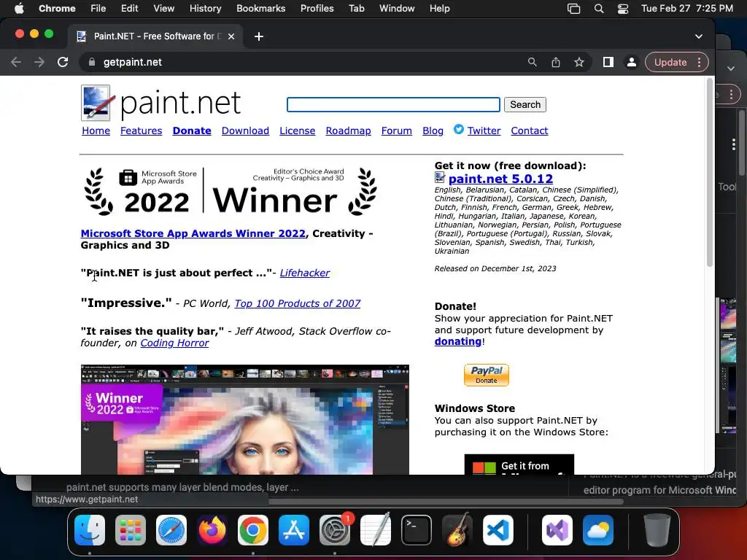This screenshot has height=560, width=747.
Task: Click the small paint.net icon beside version link
Action: (x=440, y=178)
